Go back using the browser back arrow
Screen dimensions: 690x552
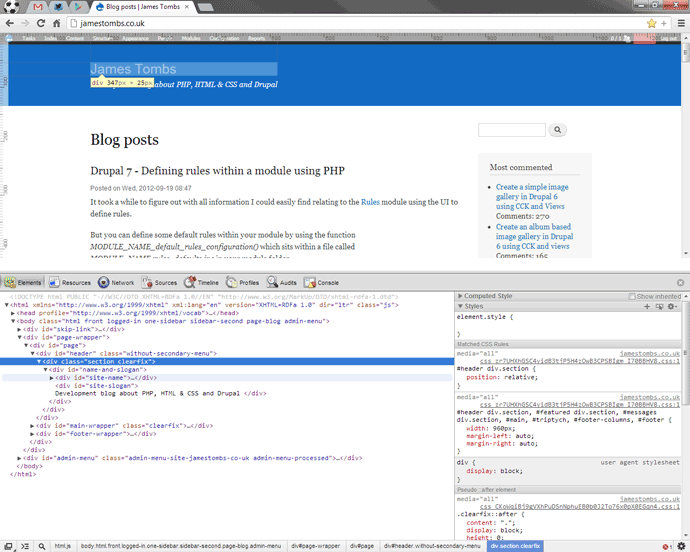click(9, 23)
